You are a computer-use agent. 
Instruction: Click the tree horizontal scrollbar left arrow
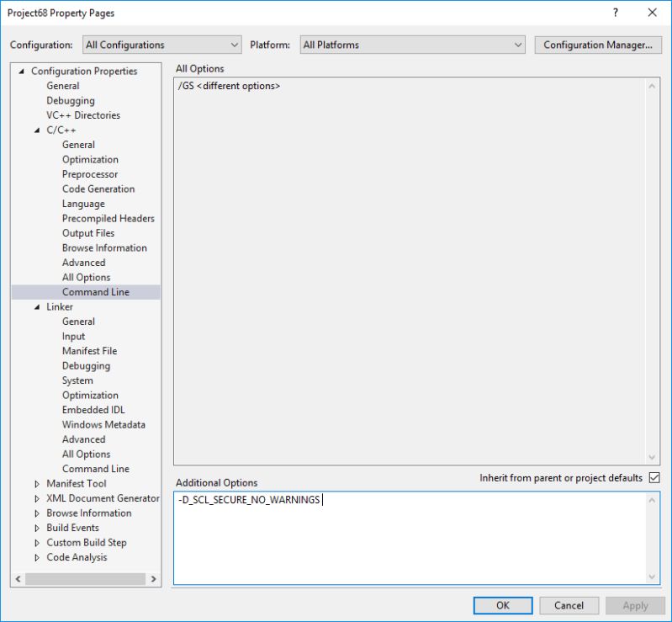(18, 579)
